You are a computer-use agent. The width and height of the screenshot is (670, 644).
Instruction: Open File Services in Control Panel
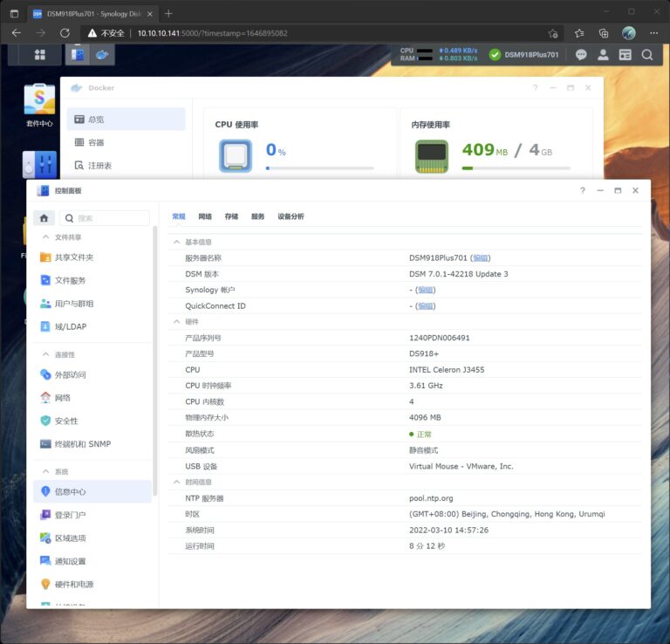point(92,280)
